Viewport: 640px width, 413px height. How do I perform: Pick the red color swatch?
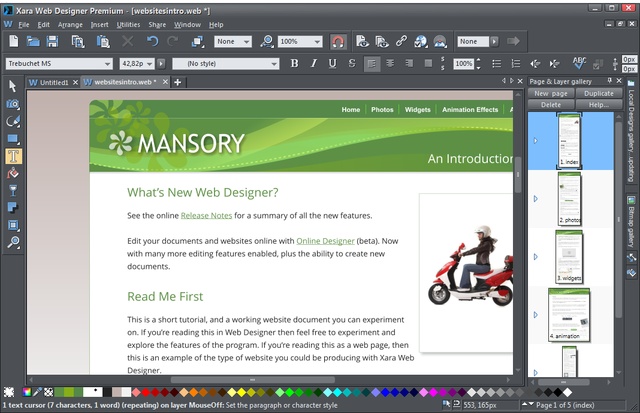coord(146,393)
